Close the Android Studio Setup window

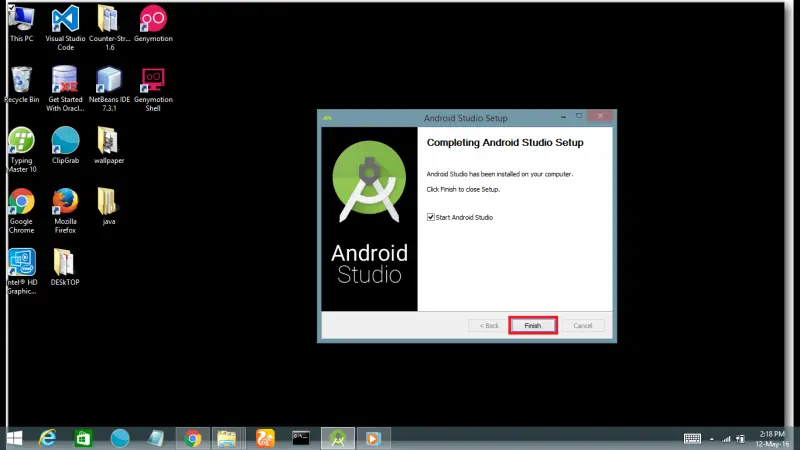coord(600,116)
